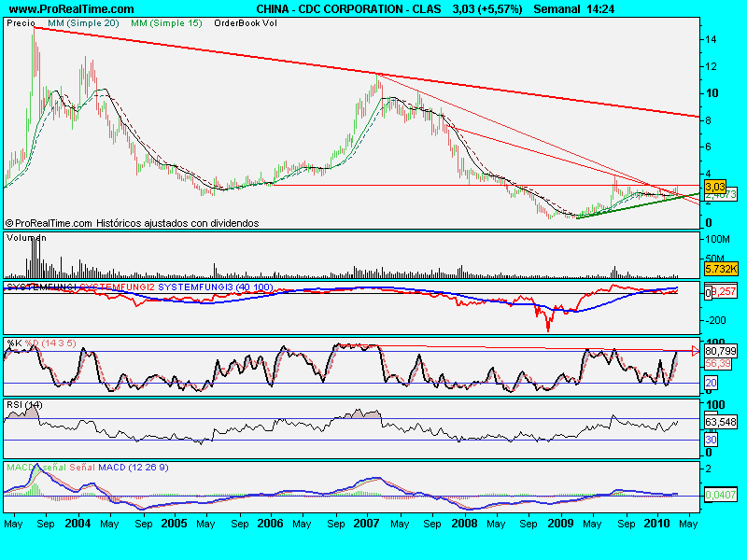Click the Históricos ajustados con dividendos note
Image resolution: width=747 pixels, height=560 pixels.
pyautogui.click(x=177, y=223)
